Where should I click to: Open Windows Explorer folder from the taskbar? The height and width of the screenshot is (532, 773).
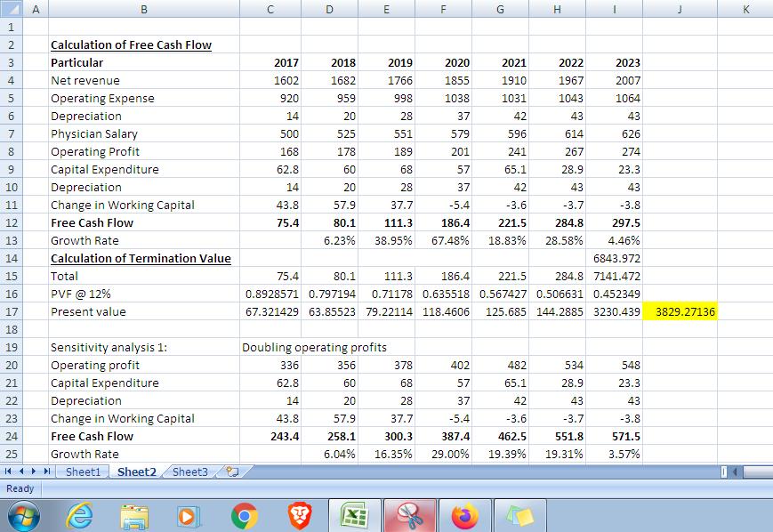(133, 516)
